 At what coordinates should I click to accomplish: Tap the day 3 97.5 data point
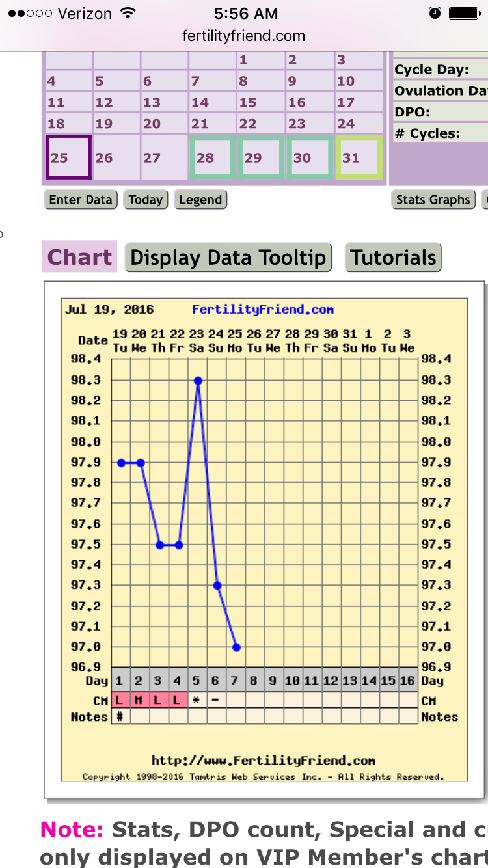[x=159, y=545]
